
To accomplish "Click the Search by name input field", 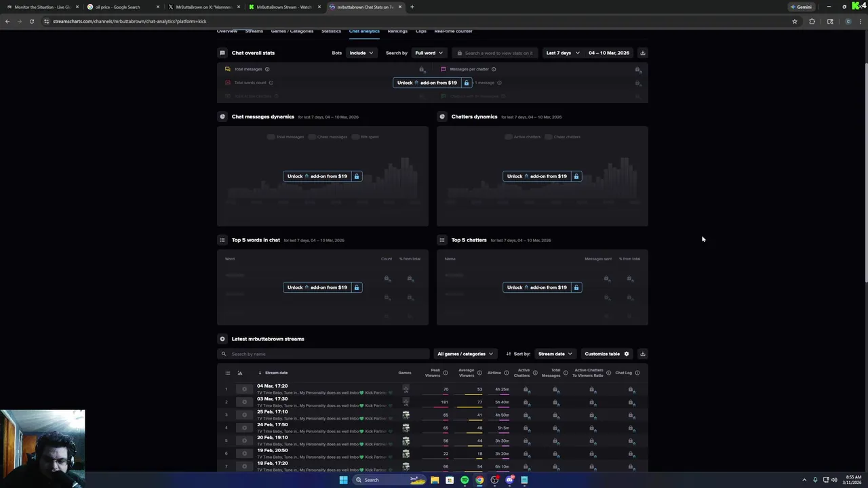I will (x=323, y=354).
